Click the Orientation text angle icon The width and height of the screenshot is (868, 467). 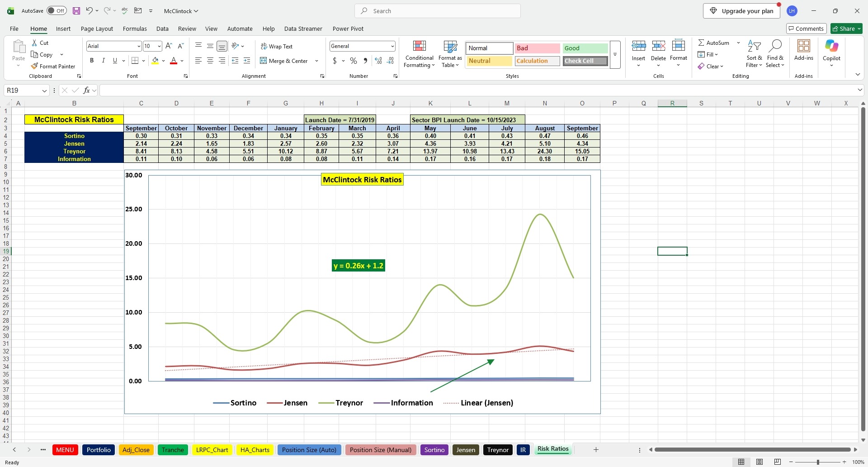click(x=235, y=46)
